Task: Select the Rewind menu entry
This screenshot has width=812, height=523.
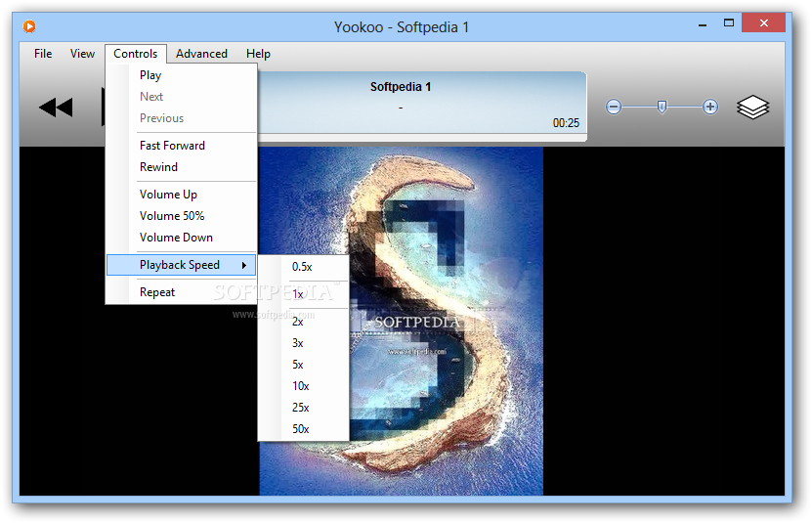Action: pyautogui.click(x=181, y=167)
